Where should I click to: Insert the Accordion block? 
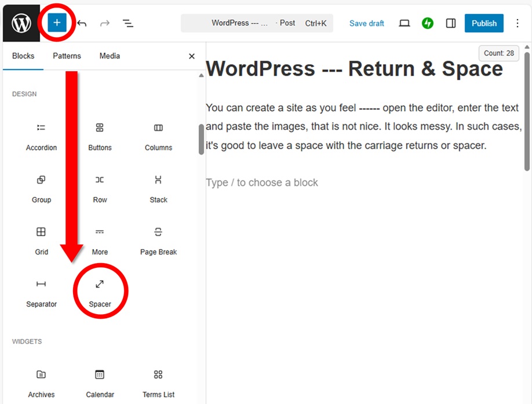pos(41,136)
